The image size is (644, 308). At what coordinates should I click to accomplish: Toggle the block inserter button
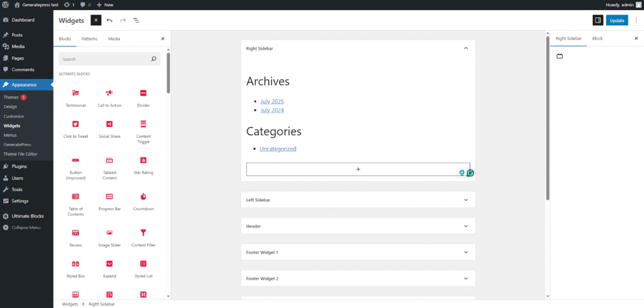(x=96, y=20)
